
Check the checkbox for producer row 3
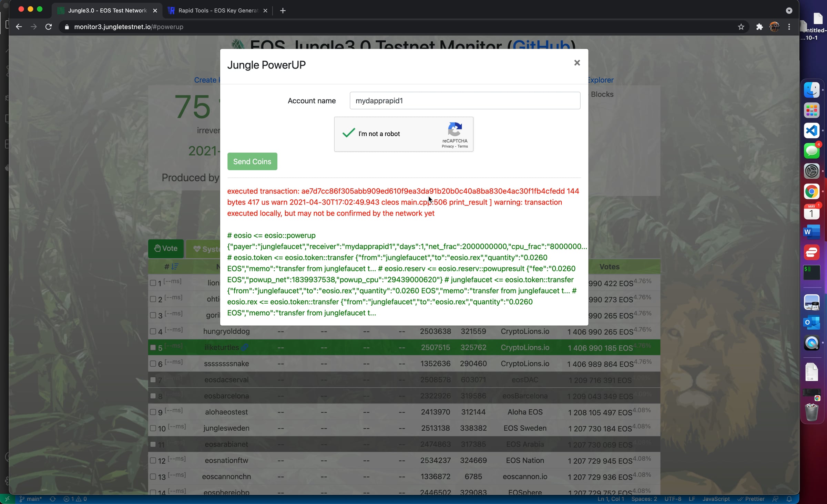tap(153, 315)
